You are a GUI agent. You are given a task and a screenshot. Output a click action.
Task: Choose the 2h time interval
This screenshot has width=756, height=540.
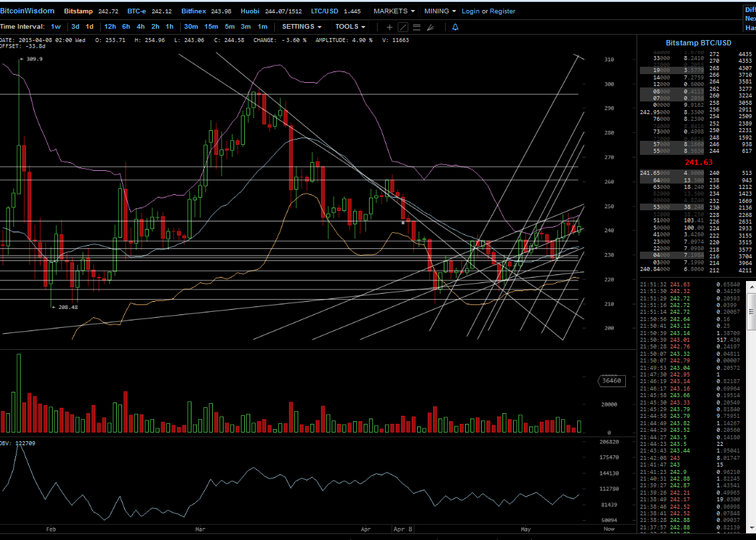click(x=155, y=27)
